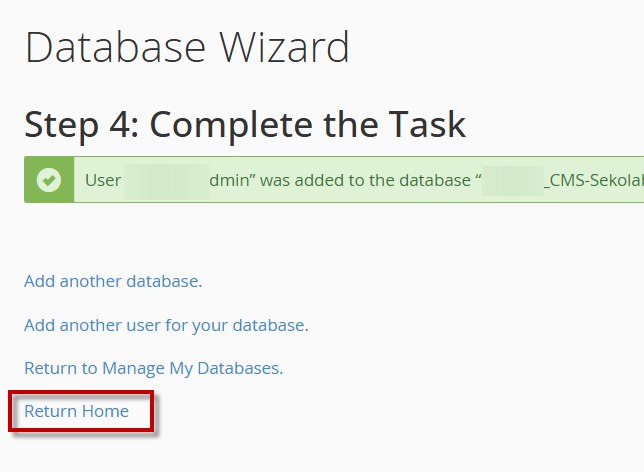Follow Add another user for your database

click(x=166, y=325)
